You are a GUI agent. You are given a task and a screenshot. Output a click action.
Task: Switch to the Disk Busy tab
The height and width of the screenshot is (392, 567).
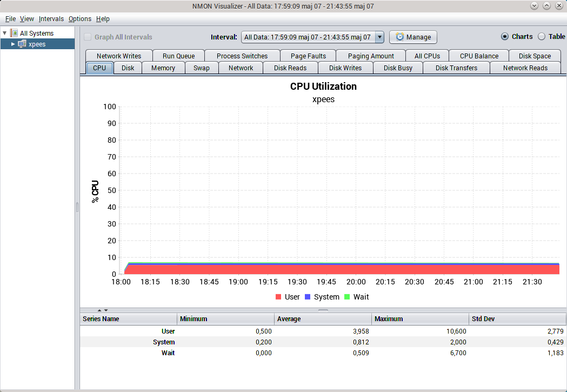click(398, 68)
